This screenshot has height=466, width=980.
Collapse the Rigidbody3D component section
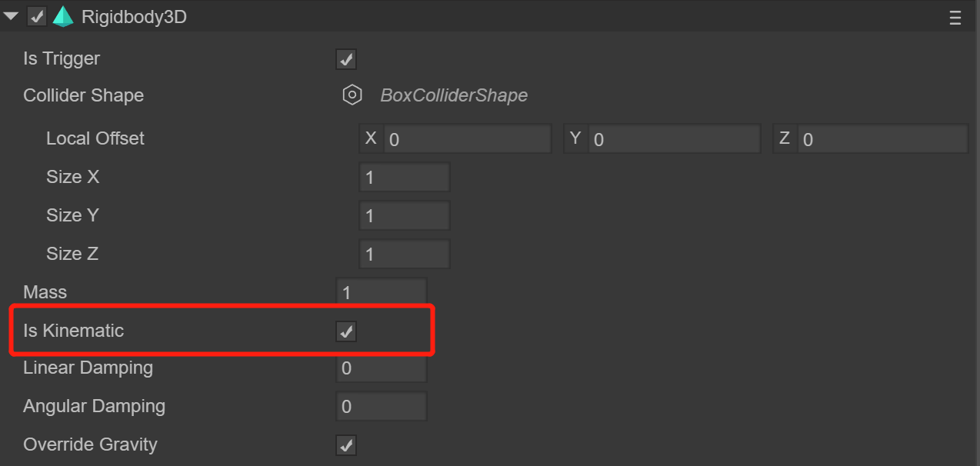coord(11,16)
